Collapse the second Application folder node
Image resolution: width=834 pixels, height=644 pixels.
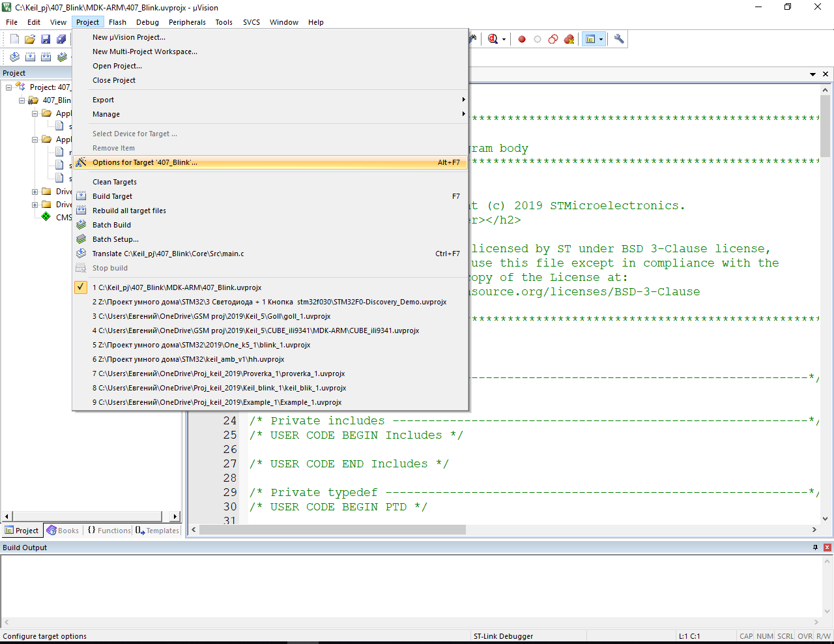(x=35, y=139)
